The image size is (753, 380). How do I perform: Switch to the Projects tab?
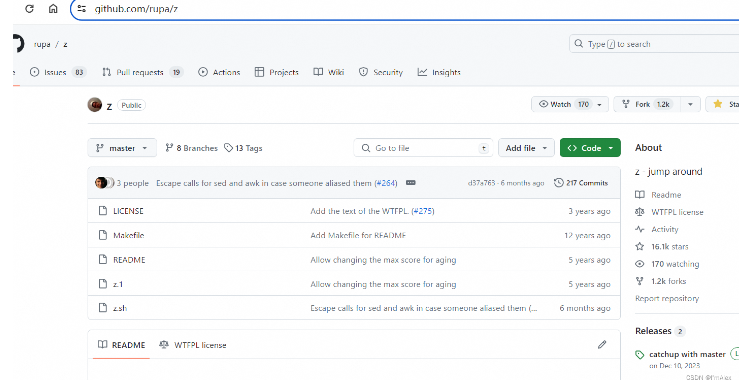(277, 72)
